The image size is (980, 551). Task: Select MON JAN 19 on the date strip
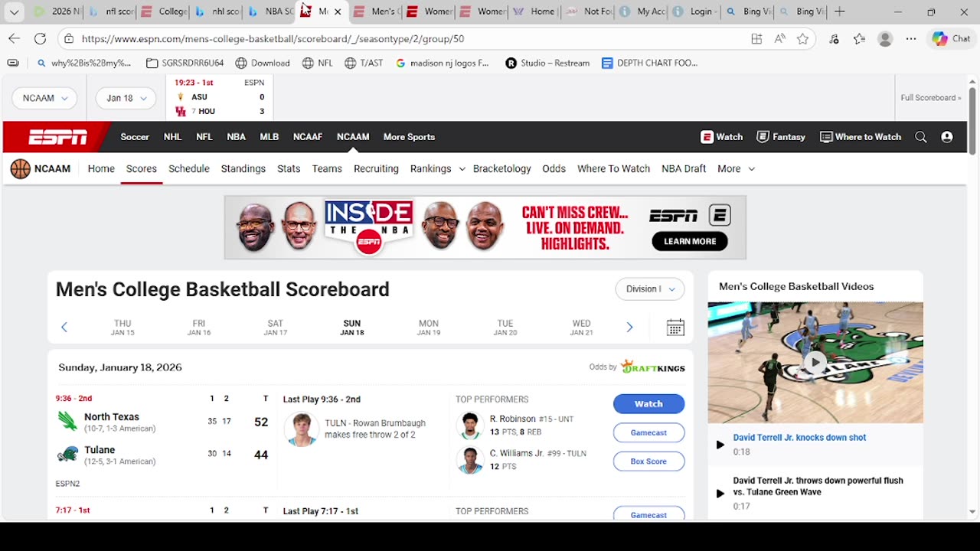[429, 328]
